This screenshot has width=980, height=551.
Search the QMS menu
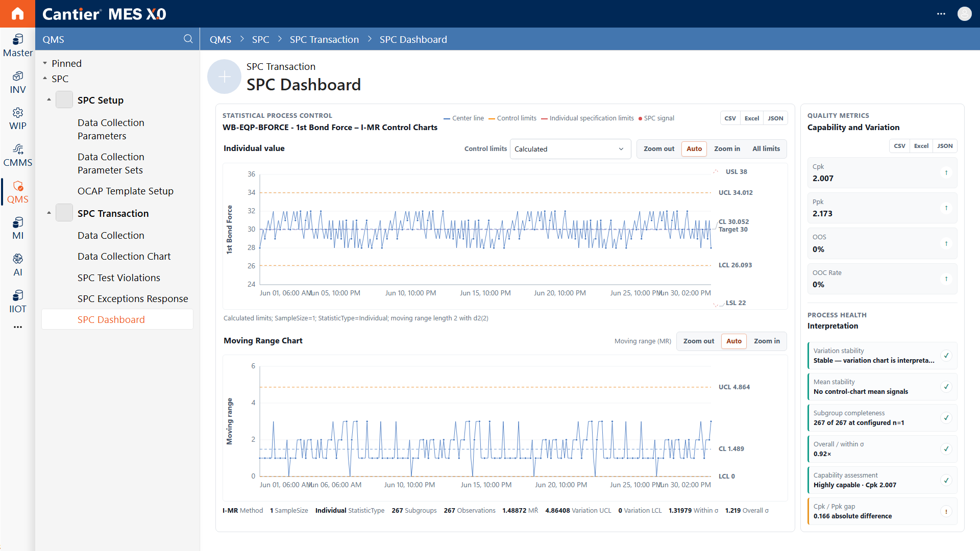pyautogui.click(x=188, y=39)
